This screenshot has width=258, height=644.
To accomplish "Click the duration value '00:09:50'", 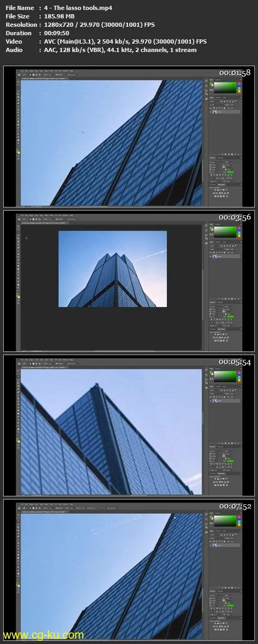I will (57, 33).
